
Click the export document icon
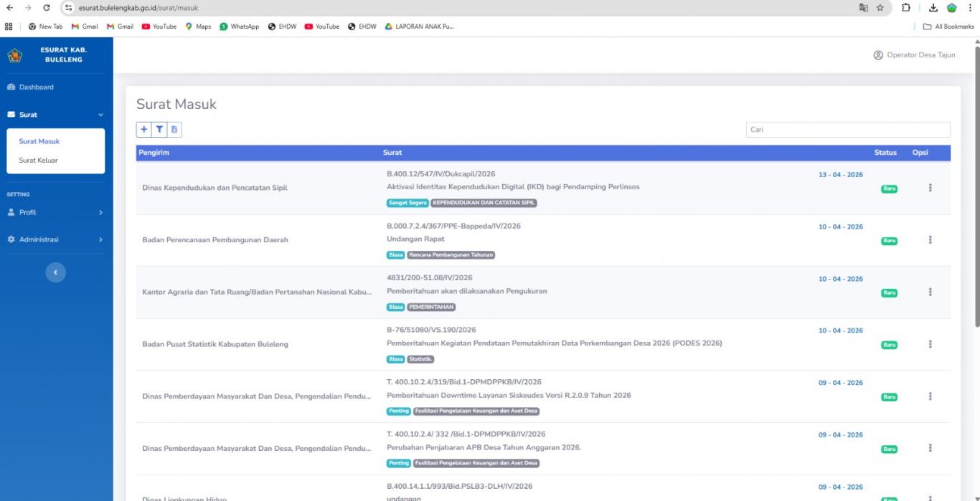pos(174,130)
